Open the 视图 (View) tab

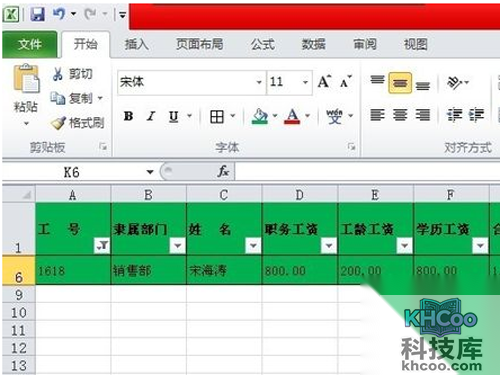(x=416, y=44)
